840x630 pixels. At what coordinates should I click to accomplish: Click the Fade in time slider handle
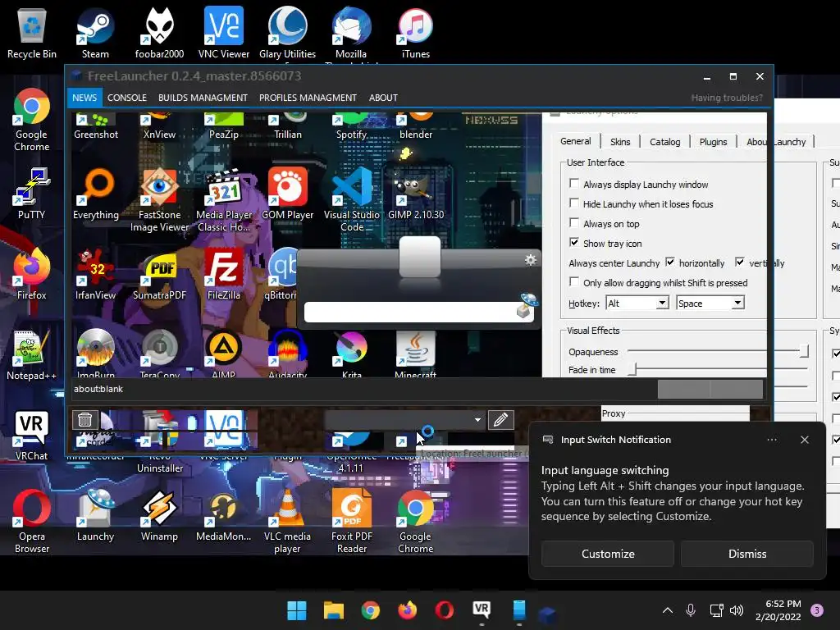[632, 369]
